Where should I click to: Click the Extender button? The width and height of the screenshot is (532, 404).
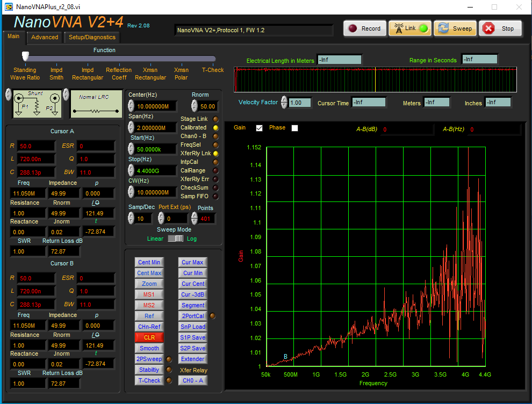pyautogui.click(x=193, y=359)
